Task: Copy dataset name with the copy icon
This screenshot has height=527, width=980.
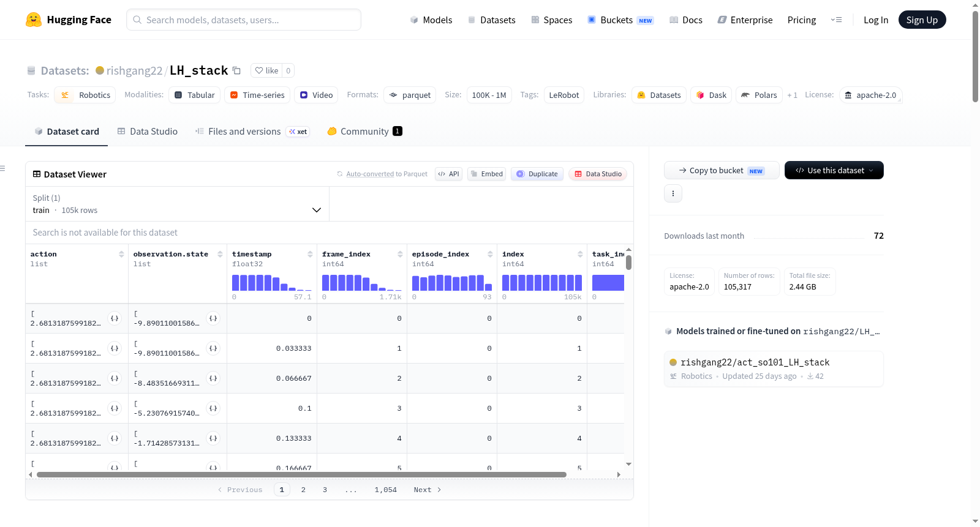Action: coord(236,70)
